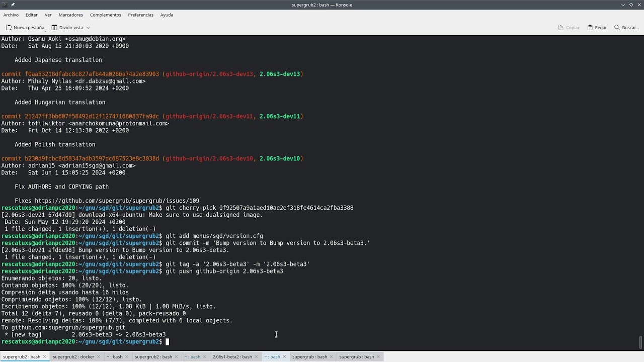Click the 'Author: Osamu Aoki' line

(x=63, y=39)
